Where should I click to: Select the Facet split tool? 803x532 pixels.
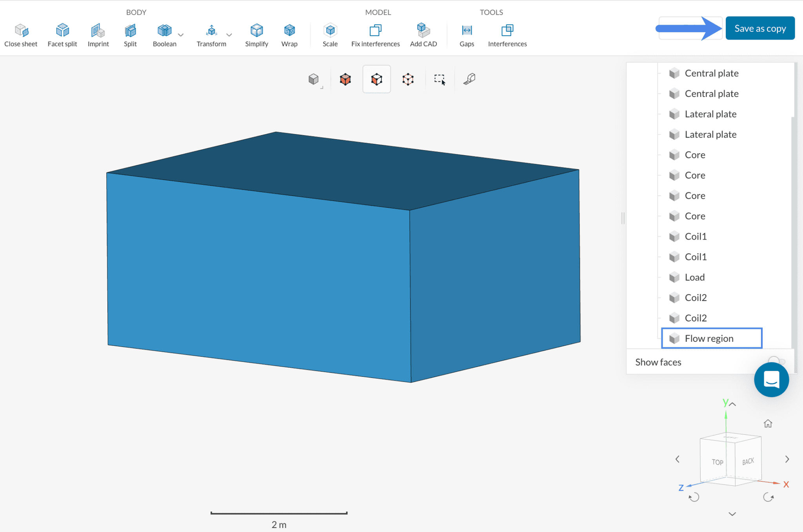62,34
